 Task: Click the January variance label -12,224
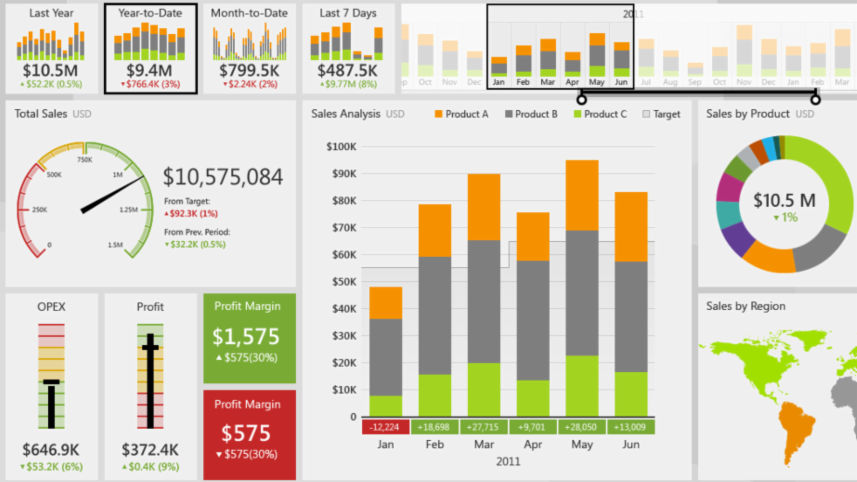[x=386, y=427]
